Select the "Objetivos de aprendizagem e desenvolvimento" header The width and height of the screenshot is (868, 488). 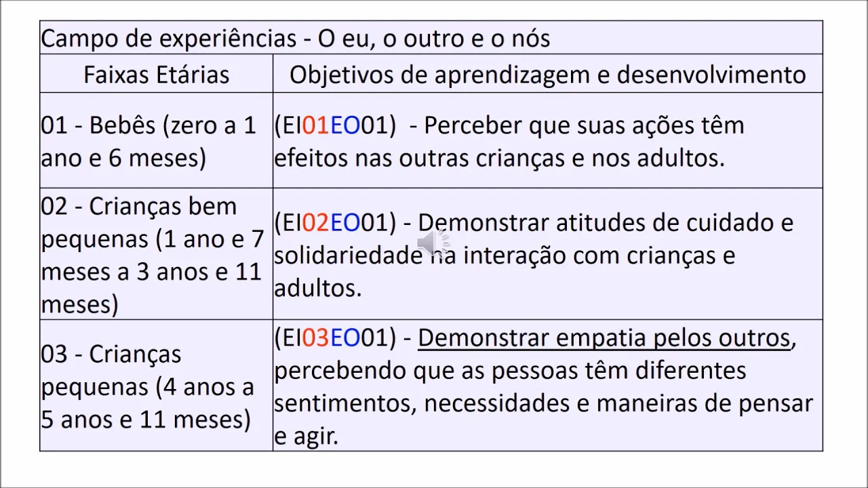click(547, 75)
